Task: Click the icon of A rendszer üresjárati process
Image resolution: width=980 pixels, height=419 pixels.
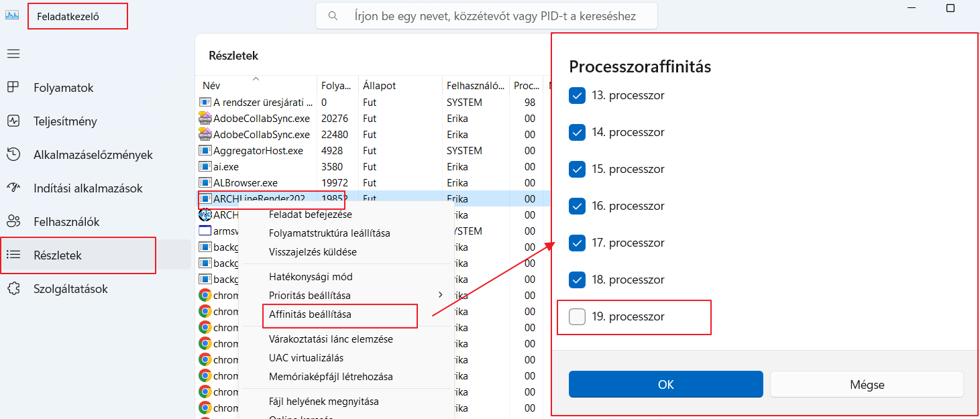Action: pyautogui.click(x=205, y=103)
